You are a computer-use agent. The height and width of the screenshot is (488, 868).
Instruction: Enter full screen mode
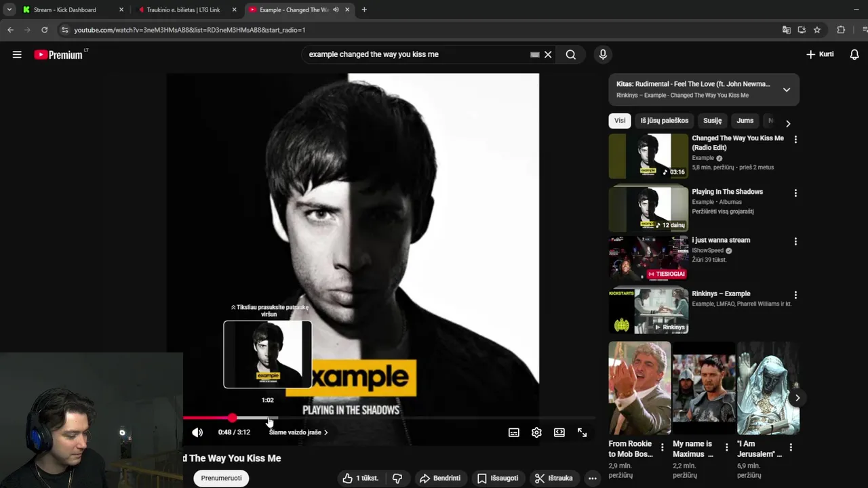click(x=582, y=432)
